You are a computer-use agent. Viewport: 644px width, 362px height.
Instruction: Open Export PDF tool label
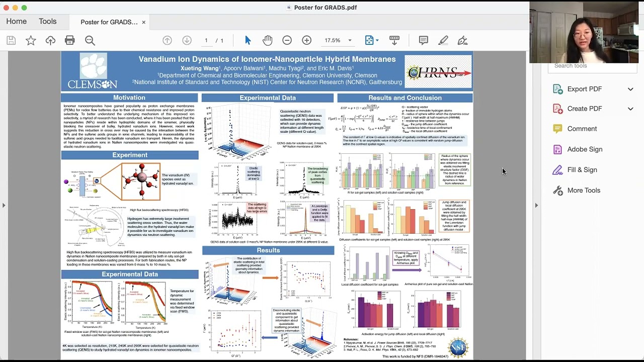(585, 89)
